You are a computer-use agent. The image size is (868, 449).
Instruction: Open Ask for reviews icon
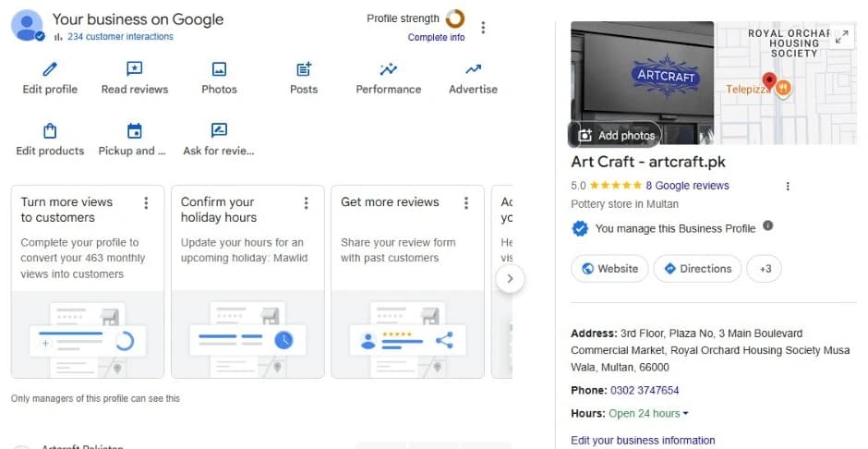point(219,130)
